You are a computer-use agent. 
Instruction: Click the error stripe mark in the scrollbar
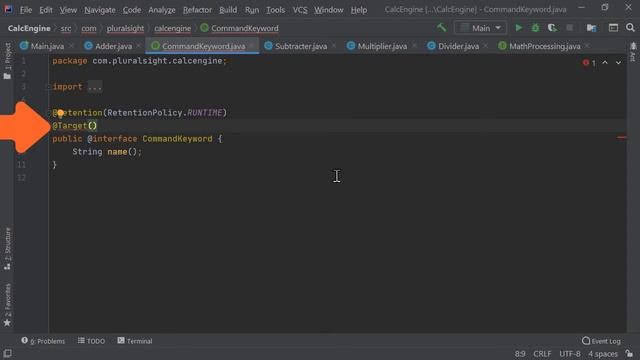tap(622, 138)
